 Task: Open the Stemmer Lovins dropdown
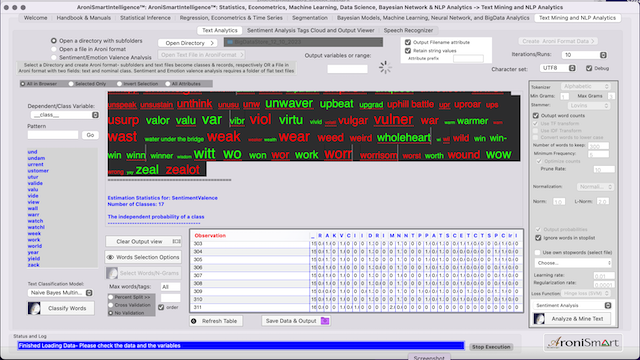[x=589, y=105]
